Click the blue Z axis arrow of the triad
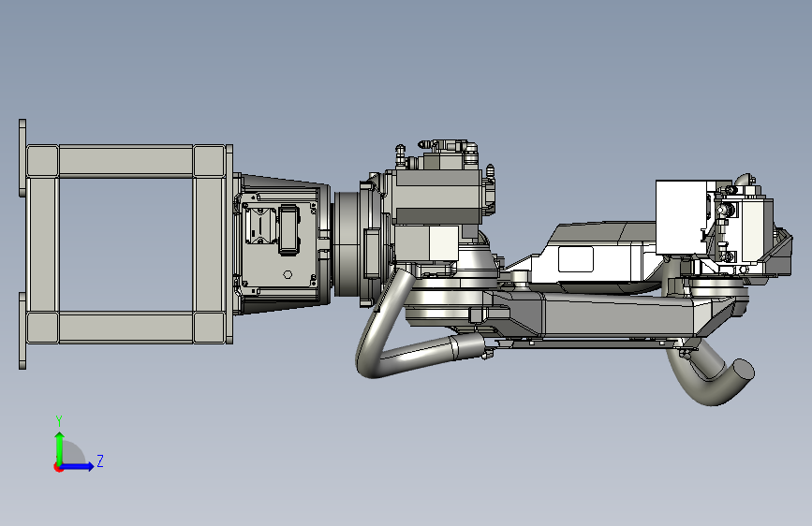This screenshot has width=812, height=526. pos(78,466)
